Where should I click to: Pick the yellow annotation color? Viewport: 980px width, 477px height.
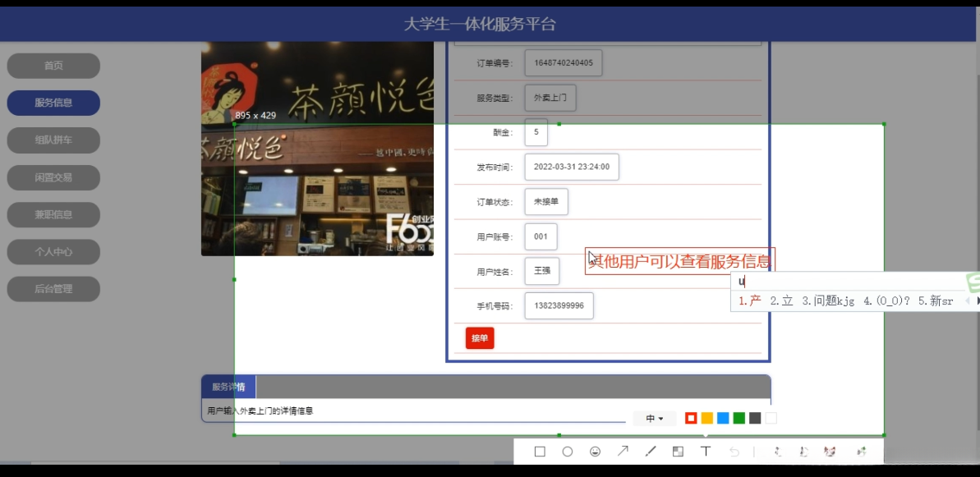(707, 419)
